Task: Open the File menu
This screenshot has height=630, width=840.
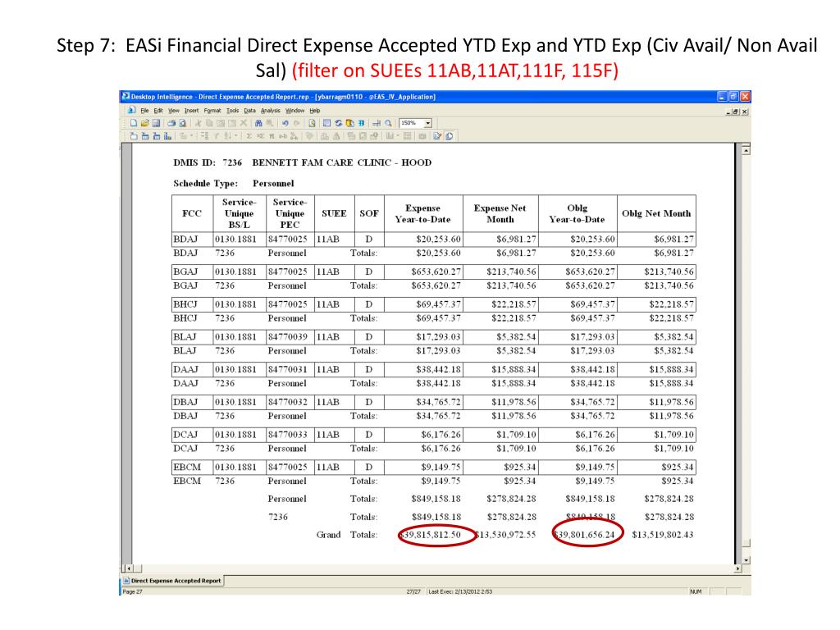Action: click(144, 111)
